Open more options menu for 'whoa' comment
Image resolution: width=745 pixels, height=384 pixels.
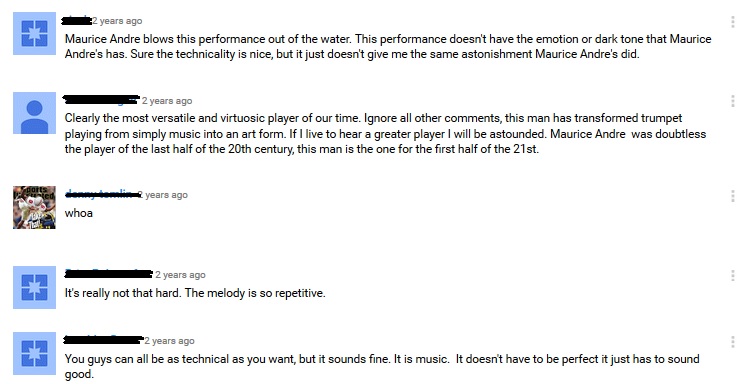(733, 195)
